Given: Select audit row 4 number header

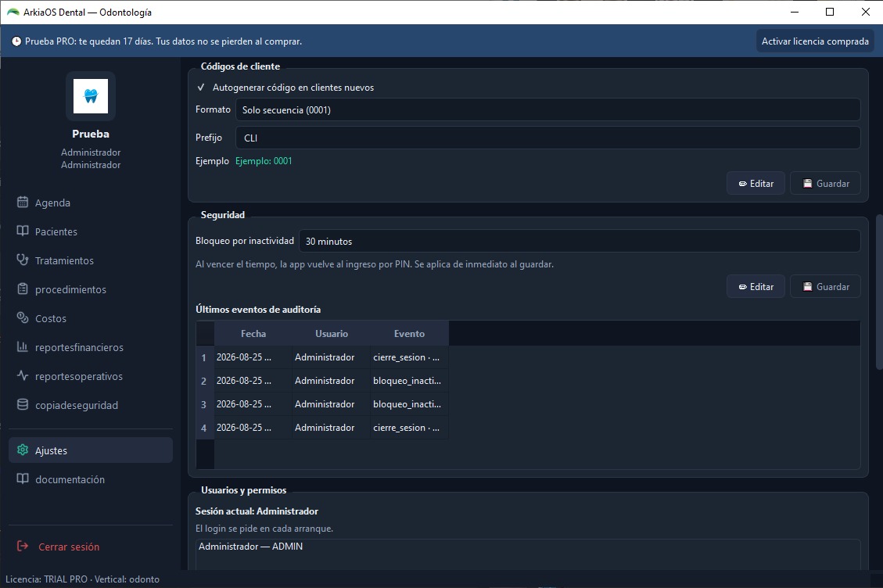Looking at the screenshot, I should [x=204, y=428].
